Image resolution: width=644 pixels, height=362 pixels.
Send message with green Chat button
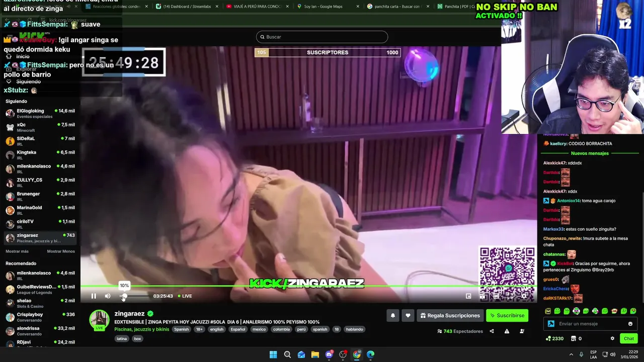click(x=629, y=338)
